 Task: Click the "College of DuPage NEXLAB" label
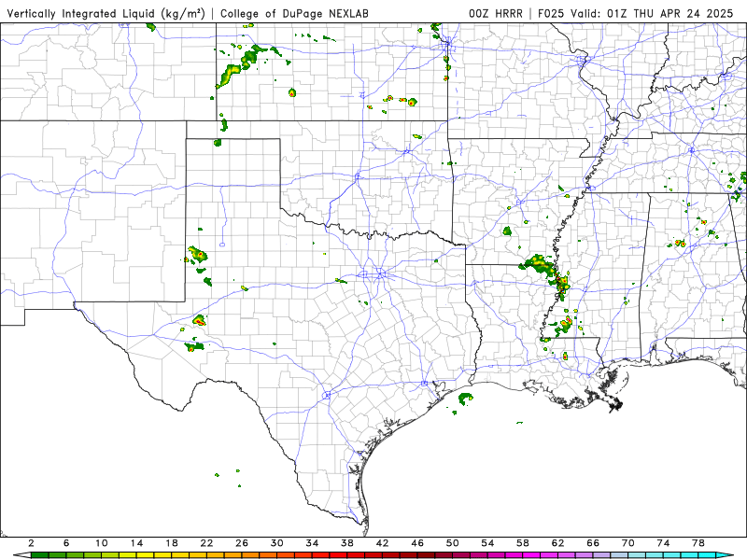pyautogui.click(x=294, y=13)
